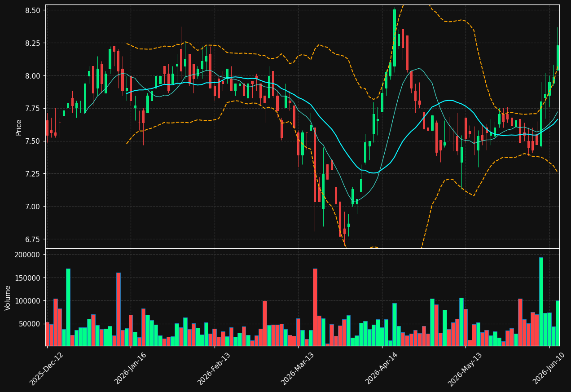Viewport: 571px width, 392px height.
Task: Select the 2026-Apr-14 date label
Action: 382,369
